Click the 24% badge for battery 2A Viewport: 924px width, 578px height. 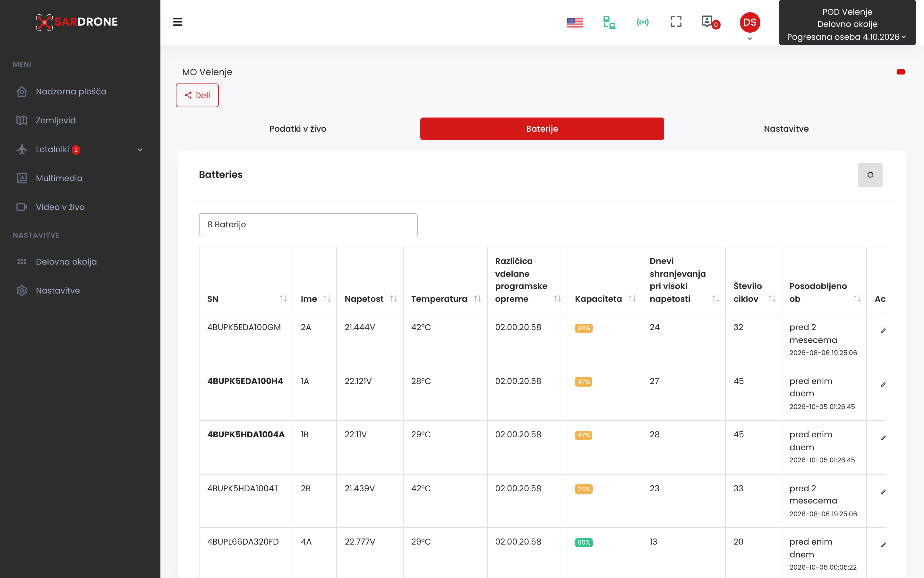(x=583, y=328)
